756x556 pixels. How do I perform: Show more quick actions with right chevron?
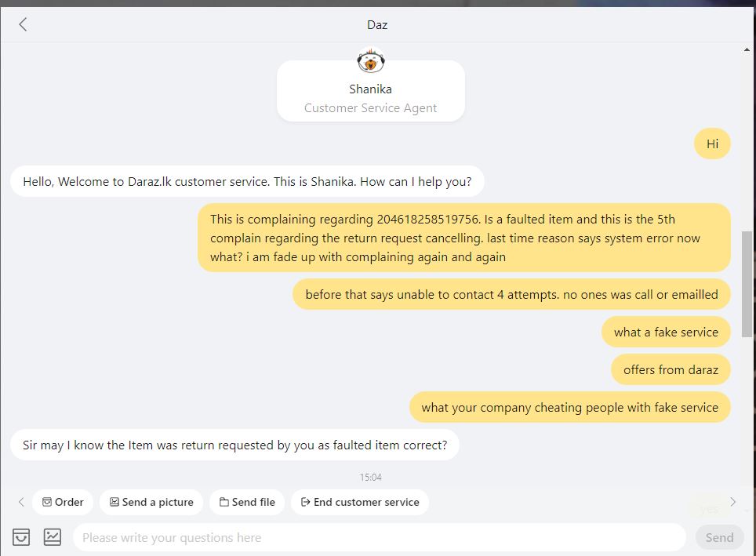[x=732, y=502]
